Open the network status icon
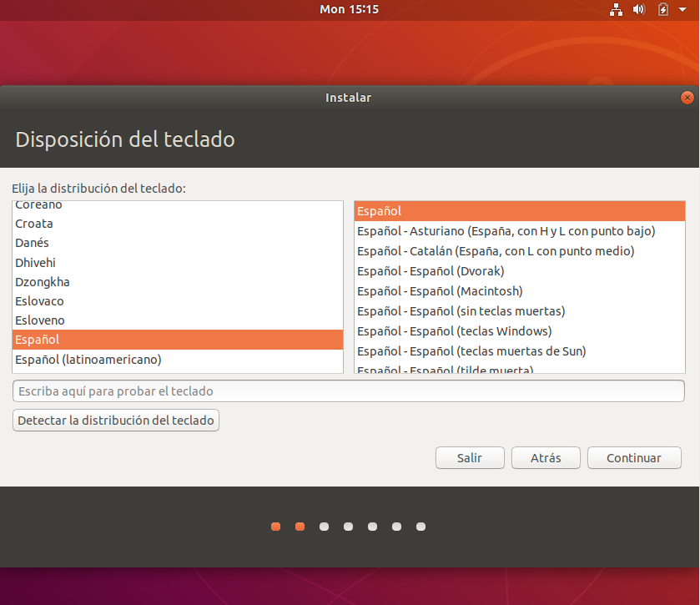This screenshot has width=700, height=605. (x=616, y=9)
